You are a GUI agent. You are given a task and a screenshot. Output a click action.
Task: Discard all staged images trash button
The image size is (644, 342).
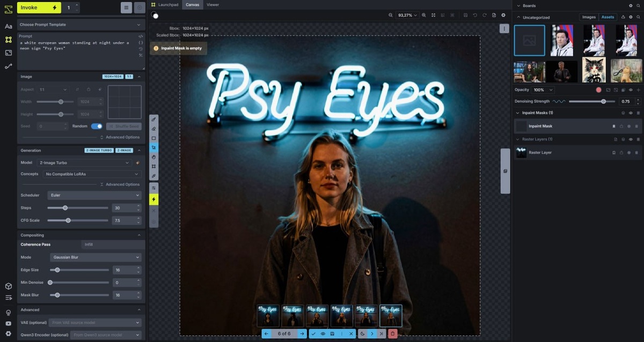tap(392, 333)
